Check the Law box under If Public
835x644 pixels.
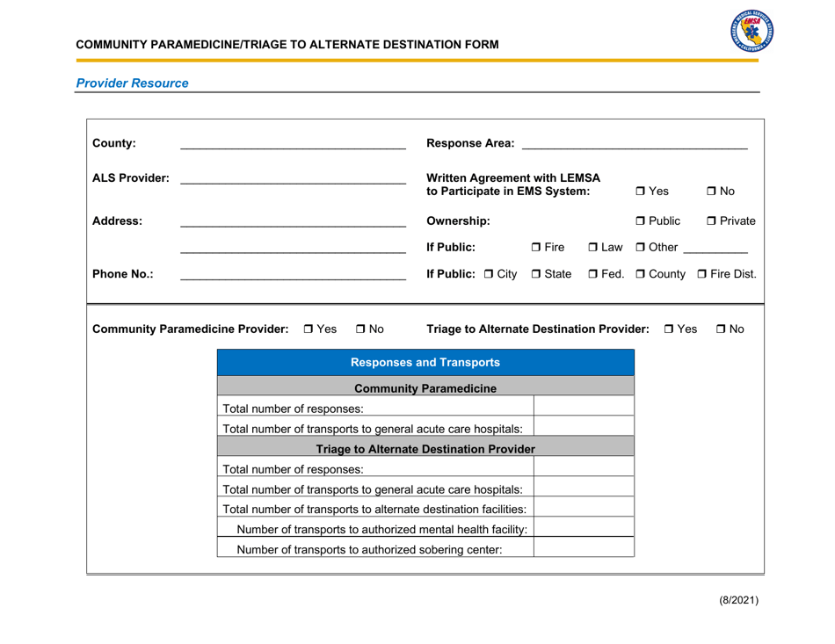coord(593,247)
